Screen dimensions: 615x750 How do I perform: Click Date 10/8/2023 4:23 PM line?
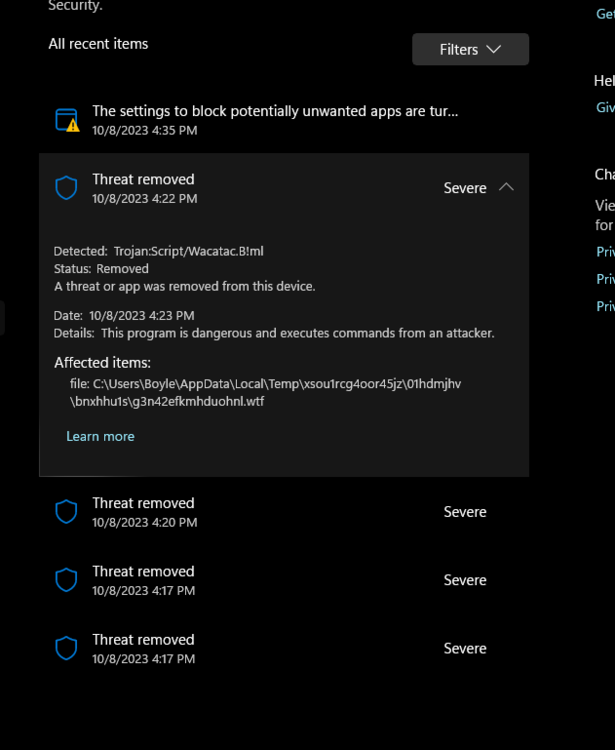point(124,316)
